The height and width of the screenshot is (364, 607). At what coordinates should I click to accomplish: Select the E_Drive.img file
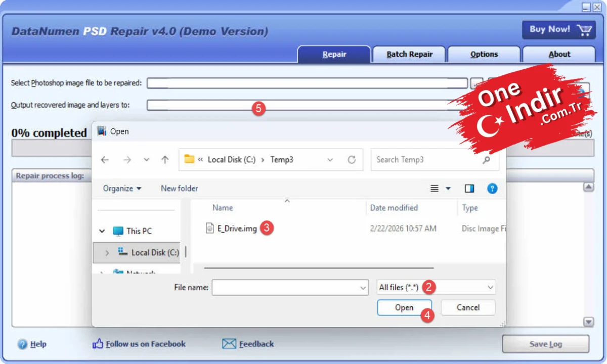(237, 229)
